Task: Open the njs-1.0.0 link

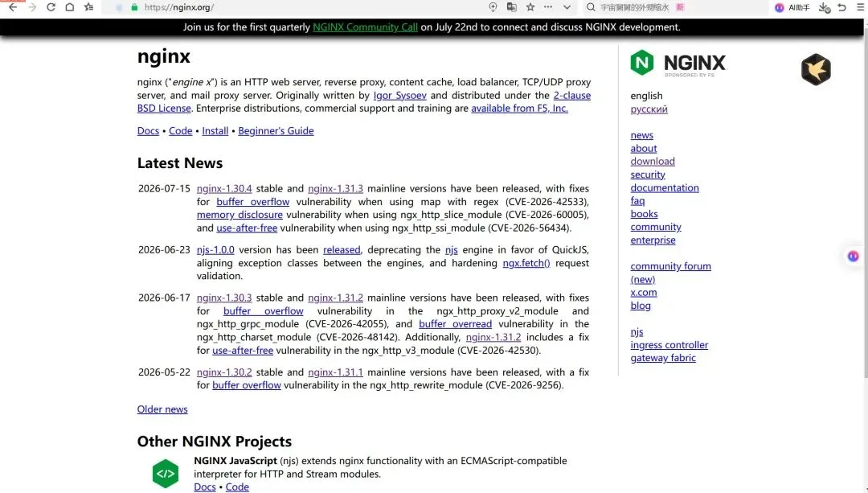Action: (x=215, y=250)
